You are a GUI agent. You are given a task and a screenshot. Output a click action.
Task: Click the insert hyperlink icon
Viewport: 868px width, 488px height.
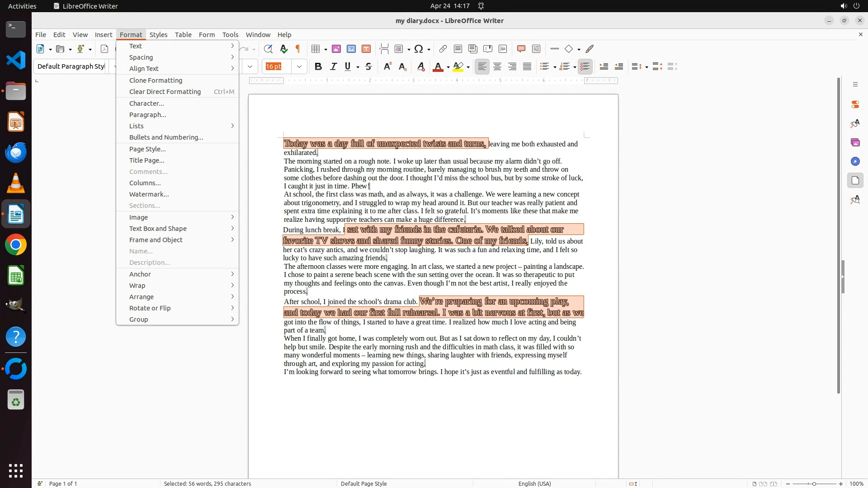[x=443, y=49]
